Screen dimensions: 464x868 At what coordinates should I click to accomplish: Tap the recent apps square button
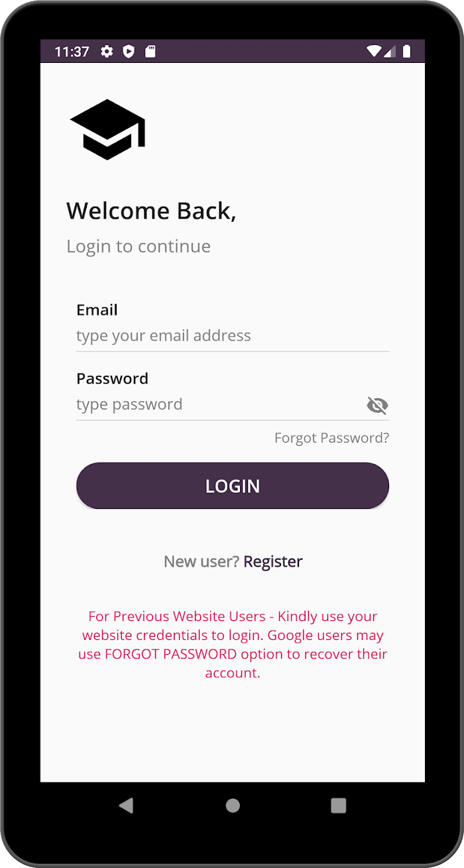[x=339, y=805]
